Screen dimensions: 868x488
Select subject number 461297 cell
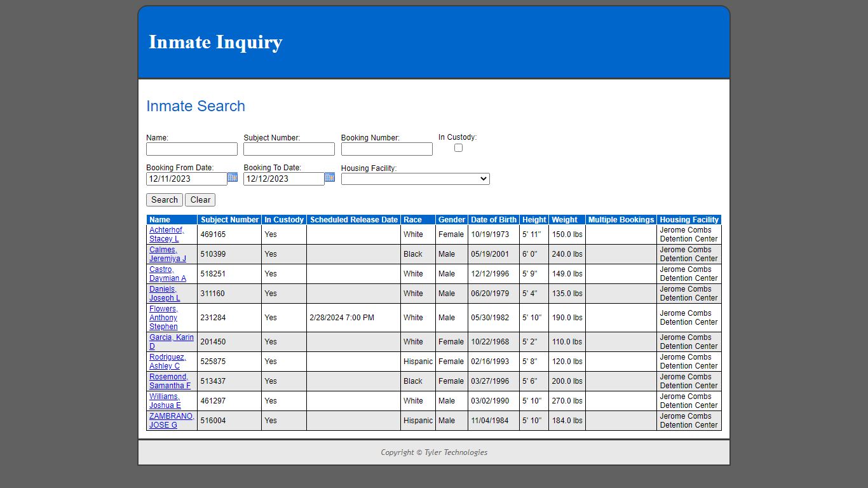coord(229,401)
